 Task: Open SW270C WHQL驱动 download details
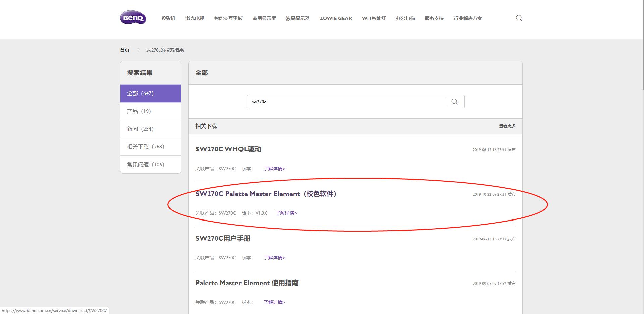[x=229, y=149]
